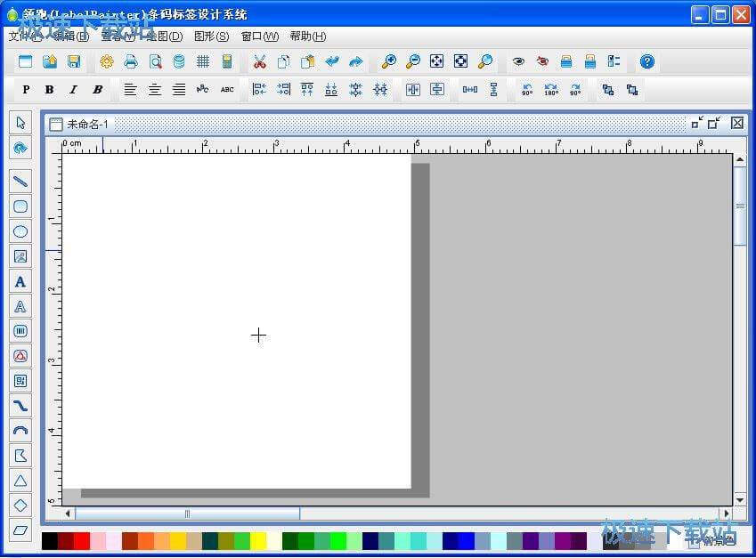Viewport: 756px width, 558px height.
Task: Click the eye view icon
Action: (x=518, y=61)
